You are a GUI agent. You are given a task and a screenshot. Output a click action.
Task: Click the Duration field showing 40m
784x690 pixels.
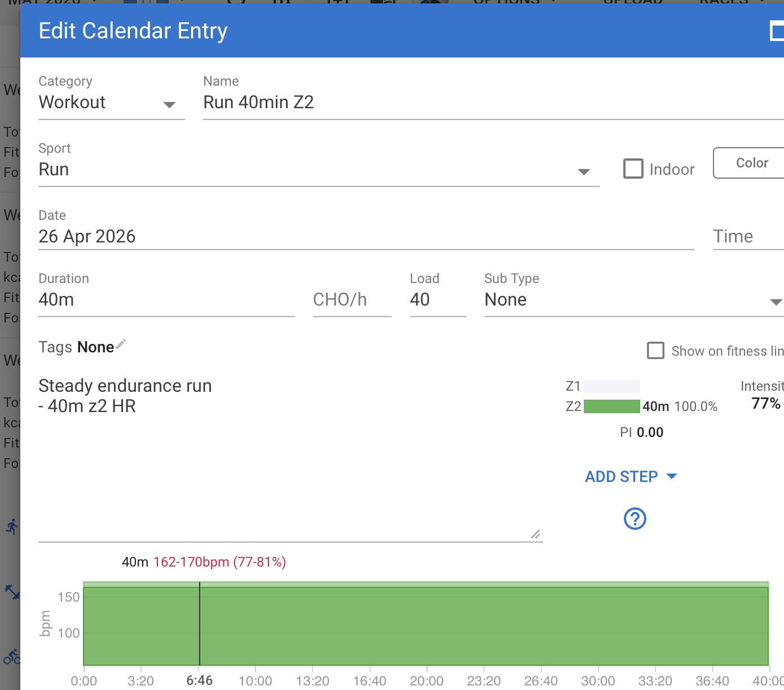166,300
